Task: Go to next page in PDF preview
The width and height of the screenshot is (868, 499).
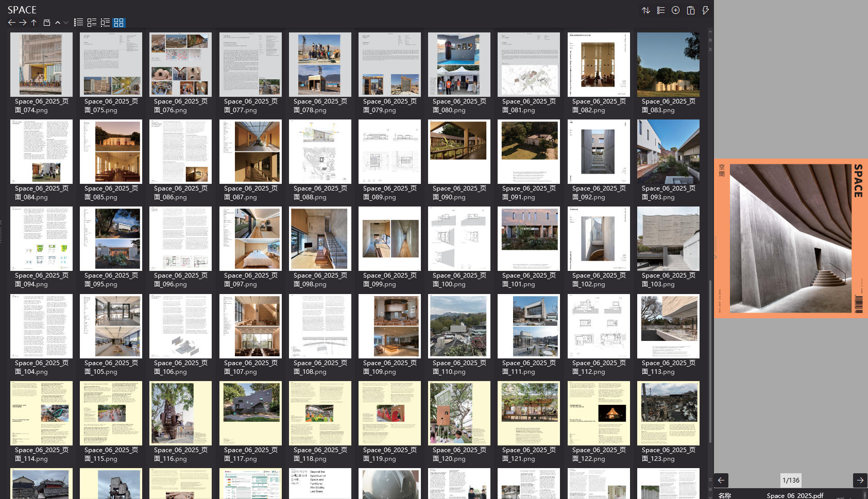Action: [860, 480]
